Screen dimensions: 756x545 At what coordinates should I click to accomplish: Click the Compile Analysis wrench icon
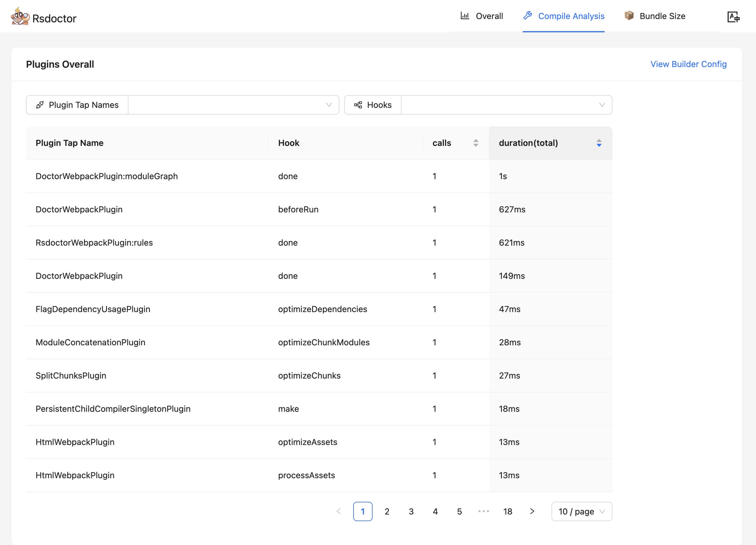coord(527,16)
